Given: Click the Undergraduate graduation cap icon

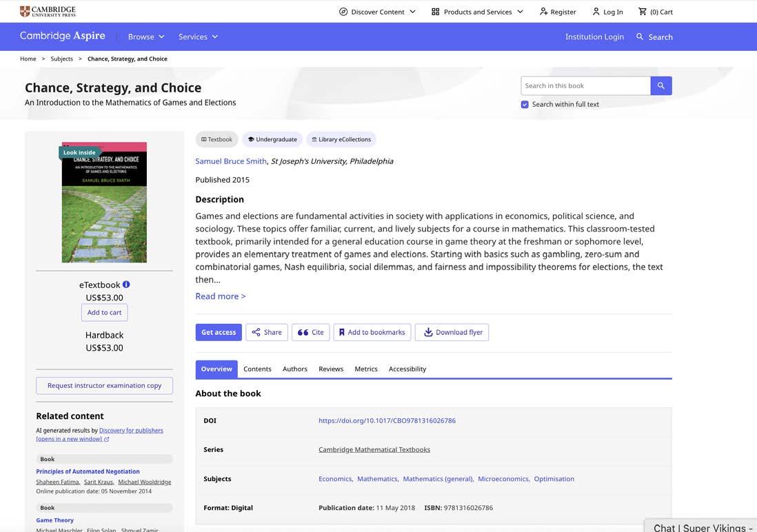Looking at the screenshot, I should (x=250, y=139).
